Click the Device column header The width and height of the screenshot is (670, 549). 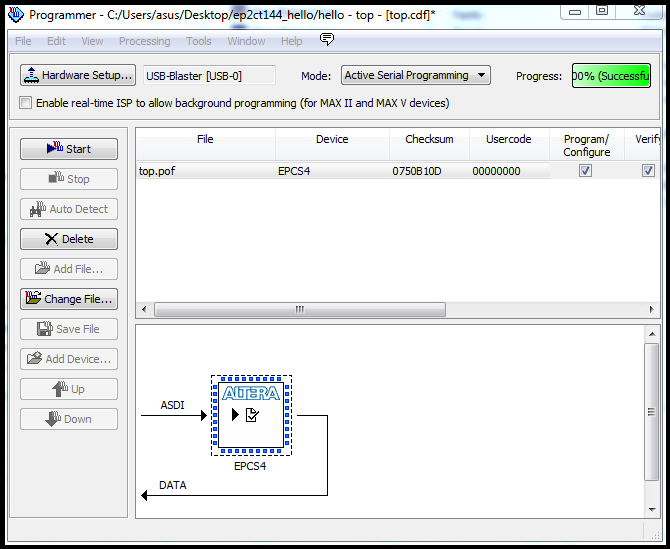332,144
